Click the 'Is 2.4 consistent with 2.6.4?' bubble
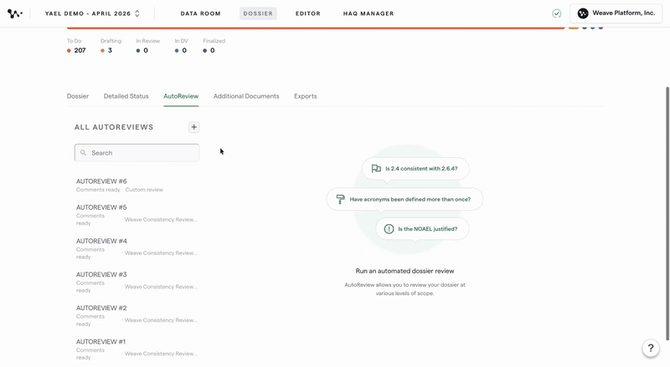Screen dimensions: 670x367 pyautogui.click(x=415, y=168)
